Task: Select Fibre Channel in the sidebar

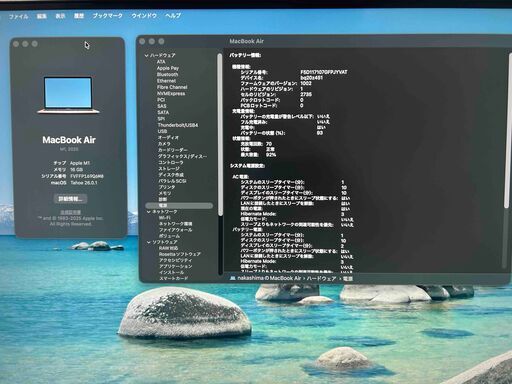Action: tap(172, 87)
